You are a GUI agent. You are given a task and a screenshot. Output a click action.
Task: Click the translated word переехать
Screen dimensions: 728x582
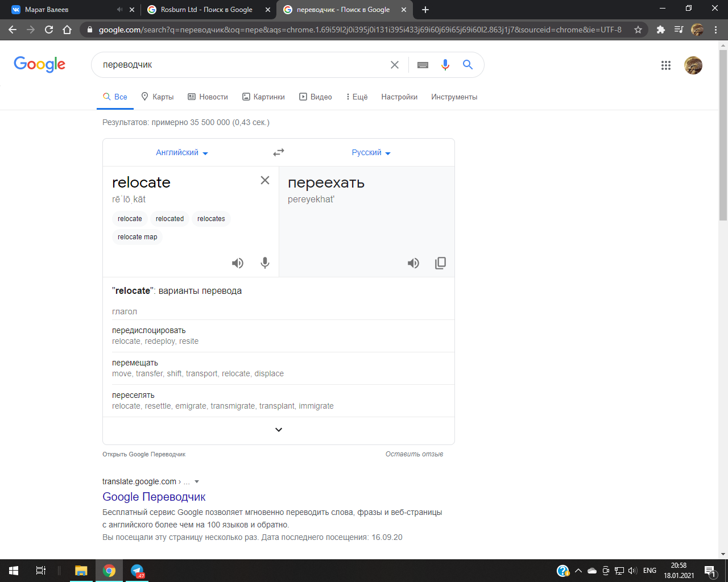coord(326,183)
